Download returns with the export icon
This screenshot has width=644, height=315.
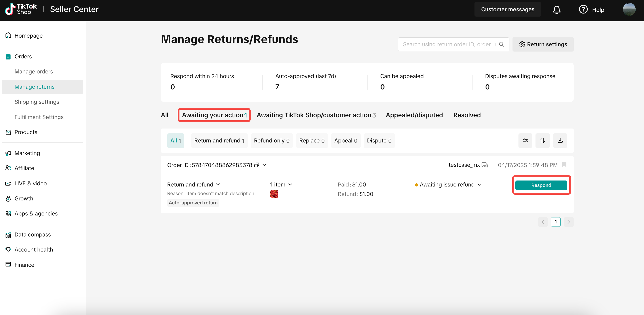point(560,140)
